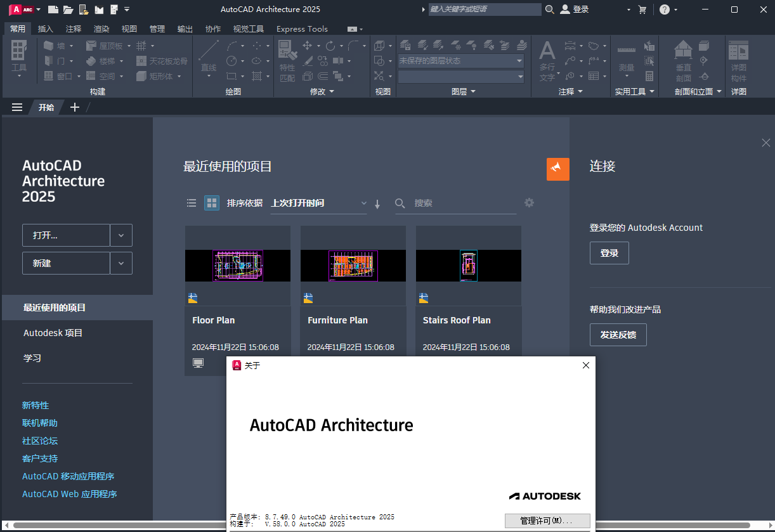Image resolution: width=775 pixels, height=532 pixels.
Task: Expand the Open (打开) dropdown arrow
Action: point(121,235)
